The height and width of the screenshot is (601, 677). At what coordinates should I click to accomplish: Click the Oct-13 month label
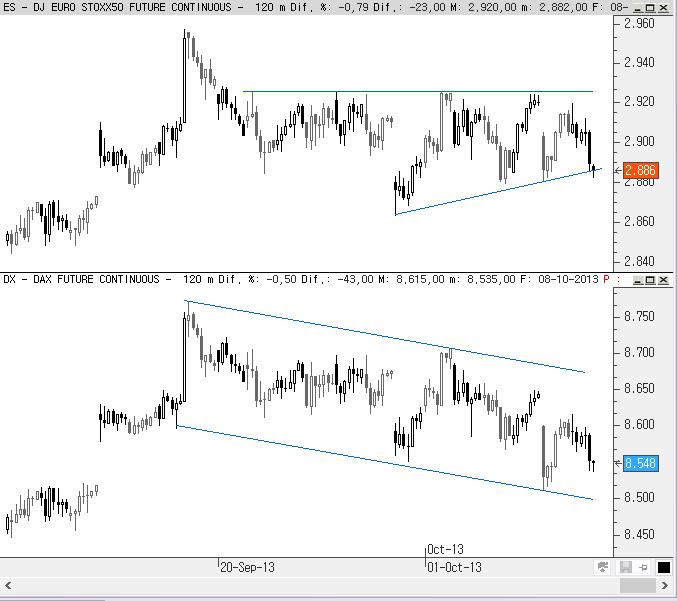pos(445,549)
